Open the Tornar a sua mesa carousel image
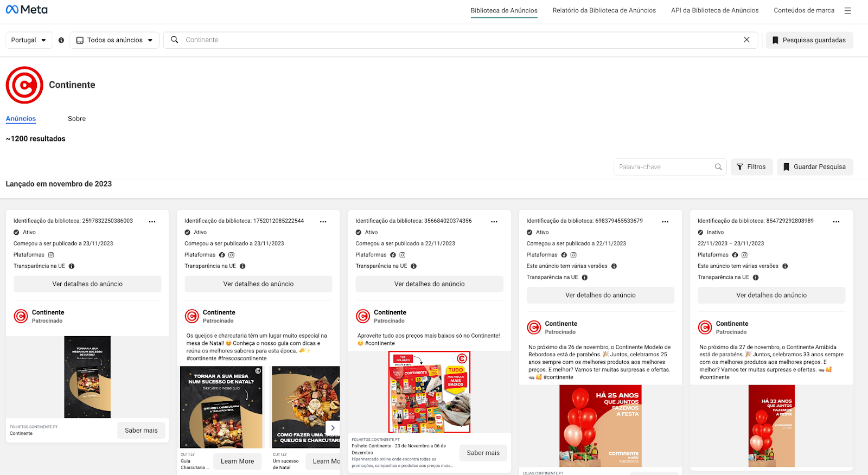The image size is (868, 475). click(221, 407)
